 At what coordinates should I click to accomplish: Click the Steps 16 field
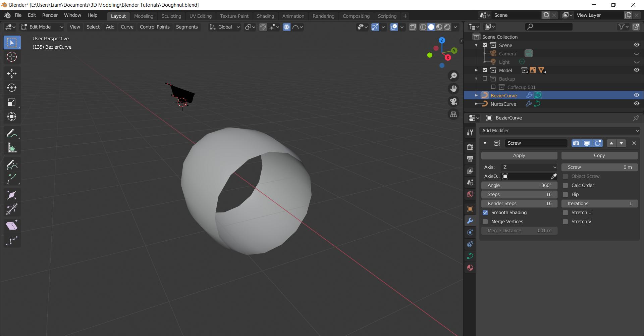pyautogui.click(x=519, y=194)
